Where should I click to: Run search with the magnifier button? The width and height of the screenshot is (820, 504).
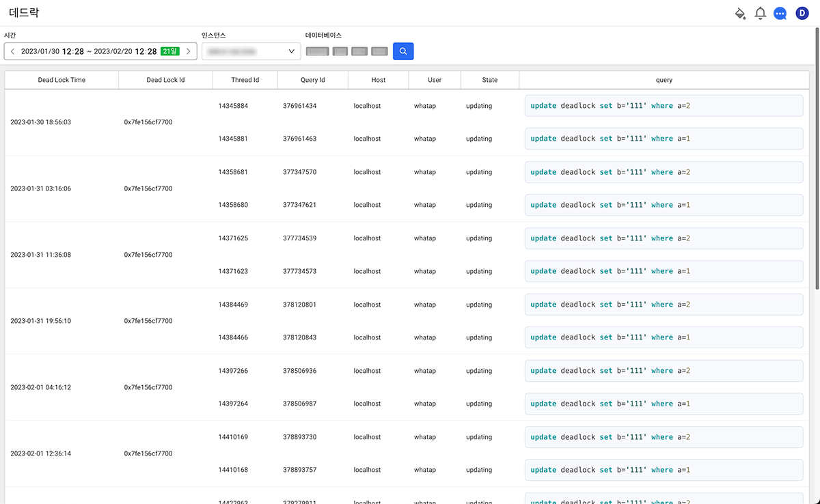pos(403,51)
